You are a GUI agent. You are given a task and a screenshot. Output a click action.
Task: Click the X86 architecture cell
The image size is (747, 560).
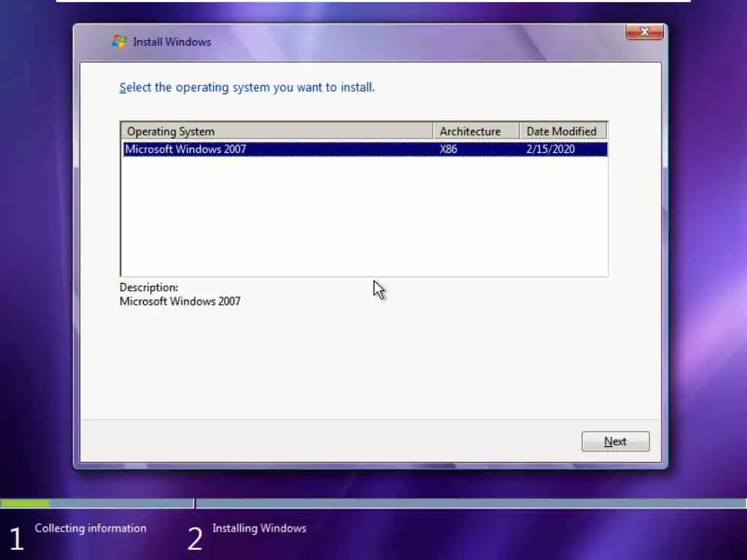449,149
